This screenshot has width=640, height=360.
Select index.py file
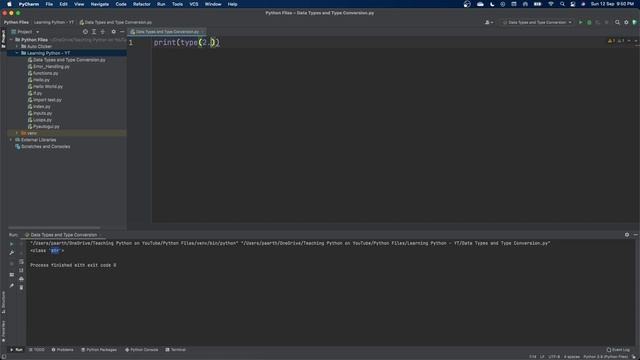pyautogui.click(x=39, y=107)
